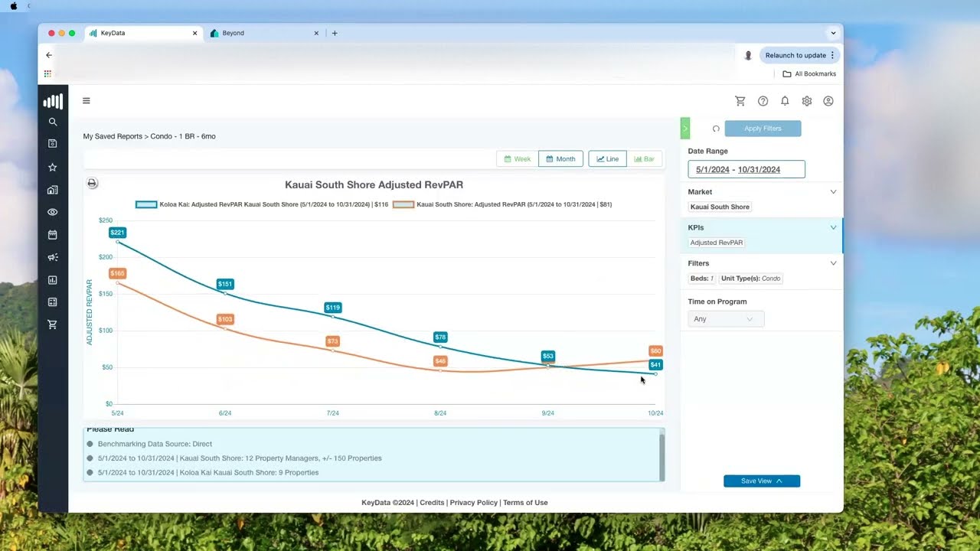The image size is (980, 551).
Task: Click the $221 data point label
Action: (117, 233)
